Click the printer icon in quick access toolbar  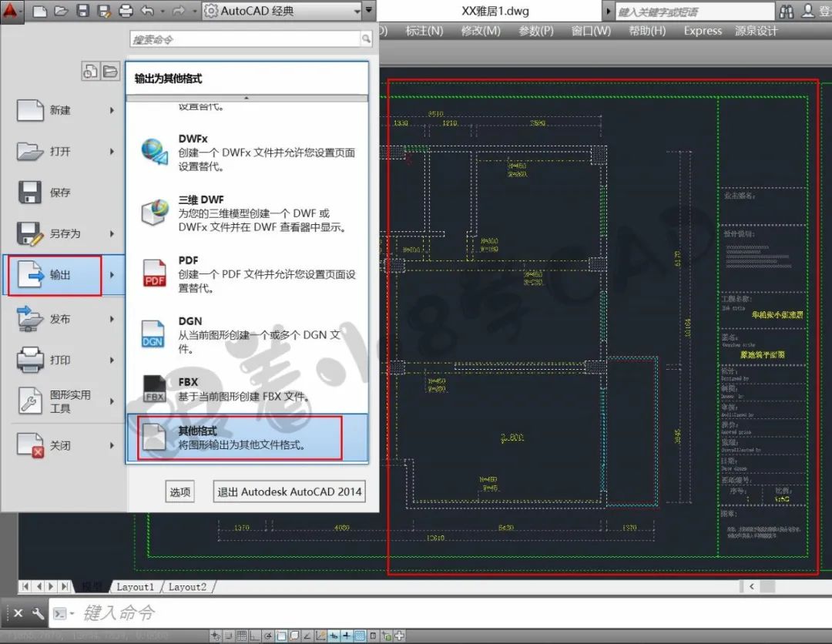pyautogui.click(x=126, y=11)
